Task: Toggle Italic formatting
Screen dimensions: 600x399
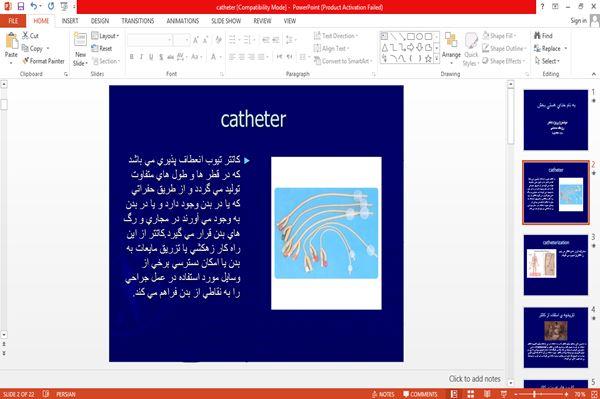Action: pos(142,57)
